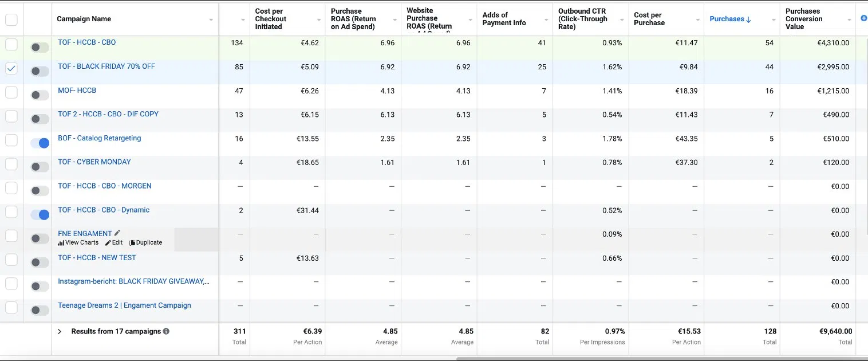868x361 pixels.
Task: Enable Instagram-bericht BLACK FRIDAY GIVEAWAY toggle
Action: coord(40,286)
